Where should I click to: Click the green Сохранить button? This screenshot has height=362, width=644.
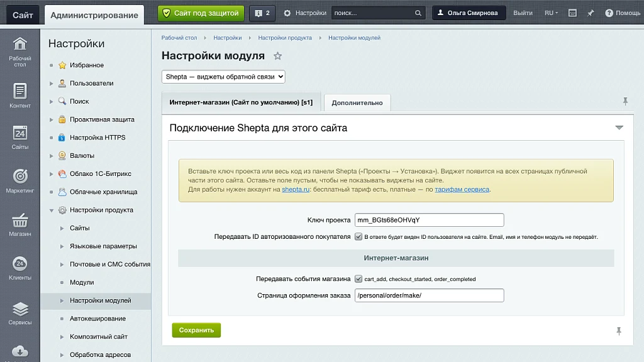click(196, 330)
